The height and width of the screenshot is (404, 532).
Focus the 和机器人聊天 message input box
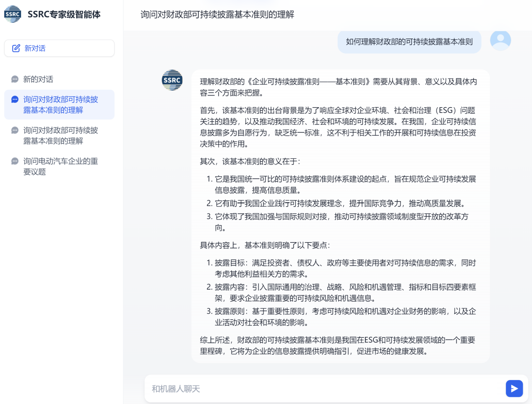(x=323, y=389)
